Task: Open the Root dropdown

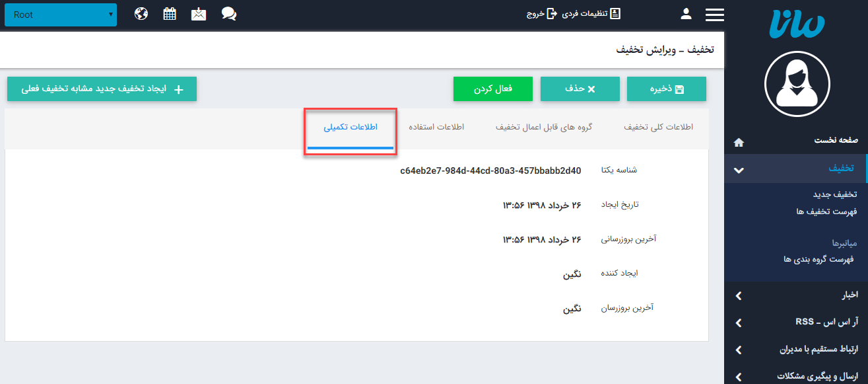Action: click(60, 14)
